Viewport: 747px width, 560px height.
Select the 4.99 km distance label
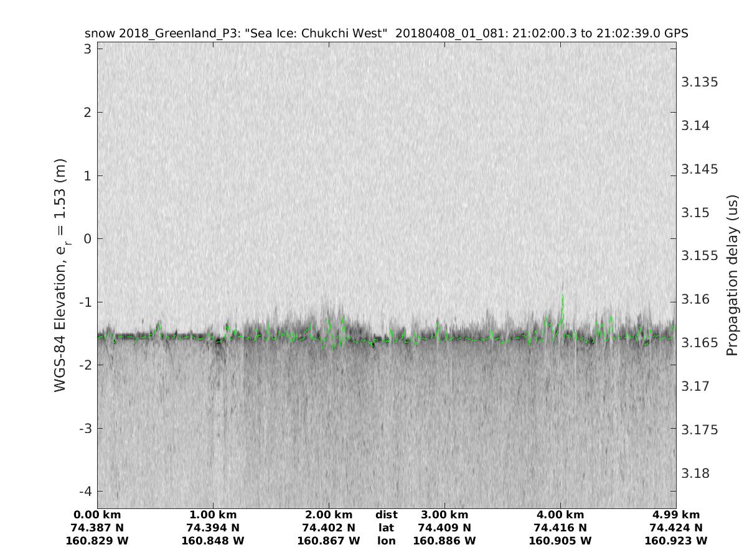(x=676, y=515)
